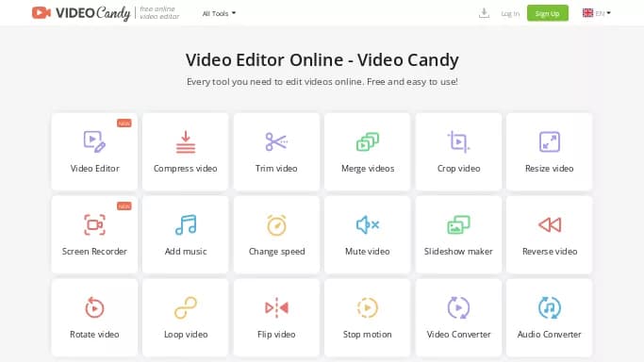Click the Log In link

click(x=510, y=13)
